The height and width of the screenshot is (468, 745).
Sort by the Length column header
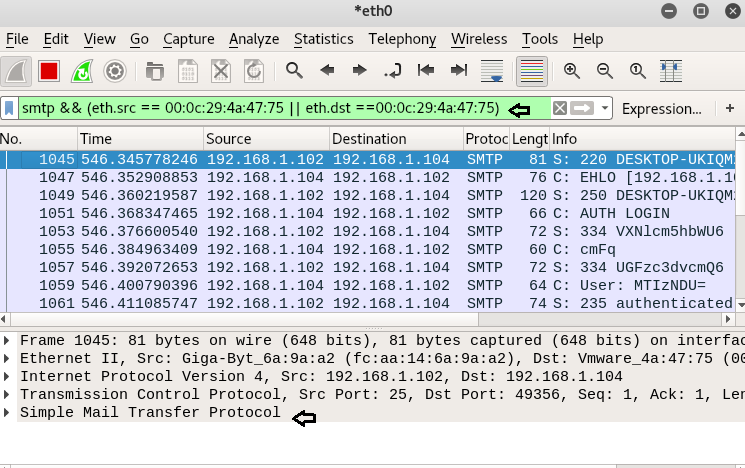pyautogui.click(x=530, y=139)
